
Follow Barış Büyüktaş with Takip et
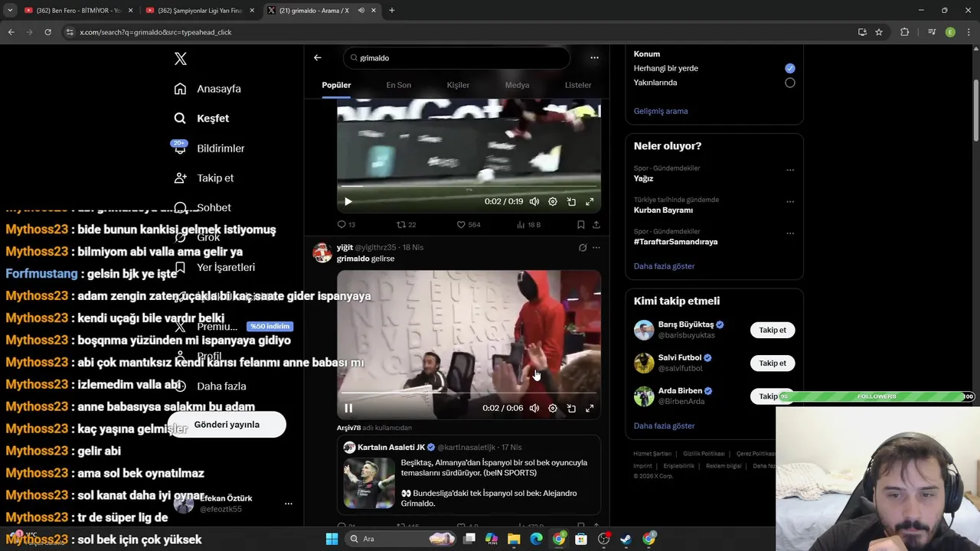click(x=773, y=330)
